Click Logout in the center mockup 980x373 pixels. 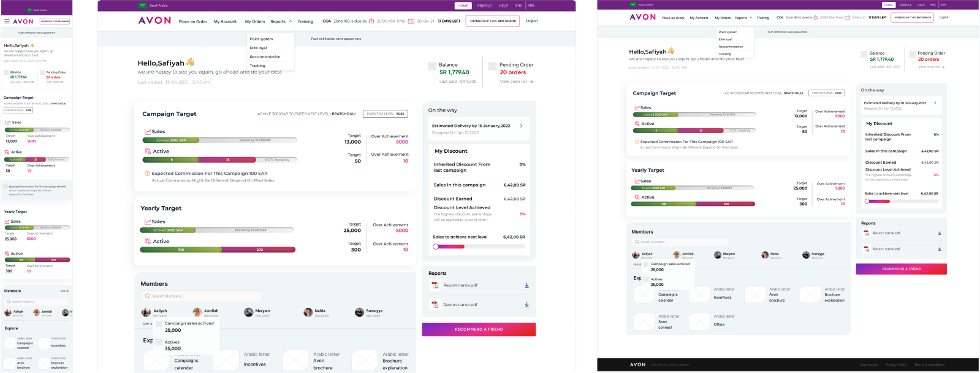click(x=532, y=21)
